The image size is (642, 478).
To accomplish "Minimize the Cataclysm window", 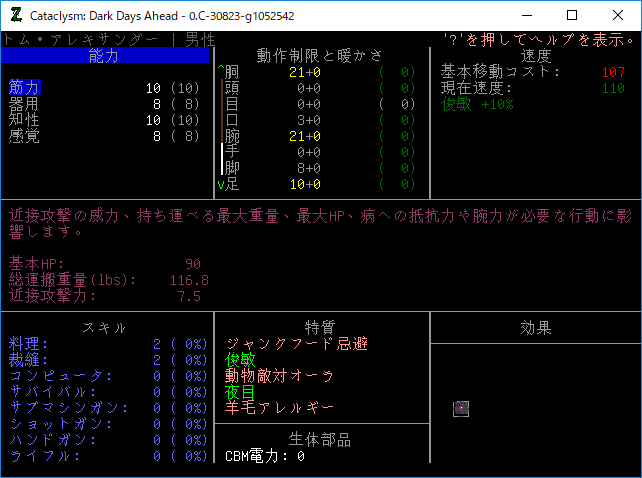I will click(527, 15).
